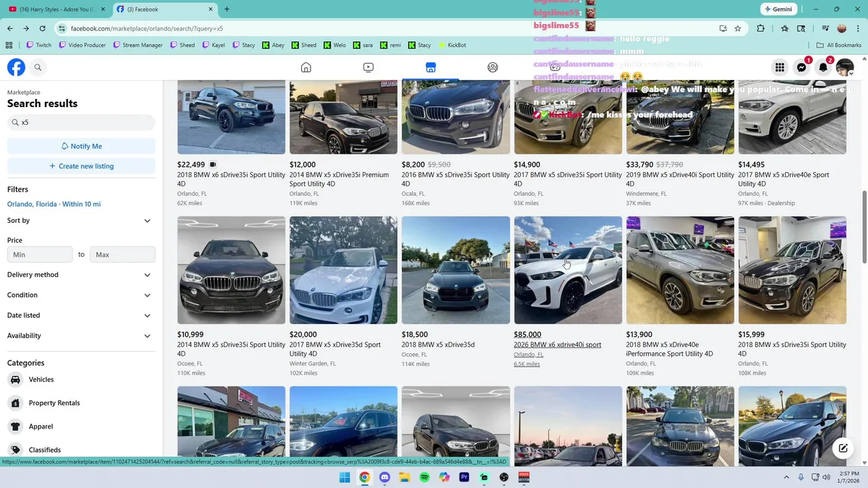
Task: Open a new browser tab
Action: pos(226,9)
